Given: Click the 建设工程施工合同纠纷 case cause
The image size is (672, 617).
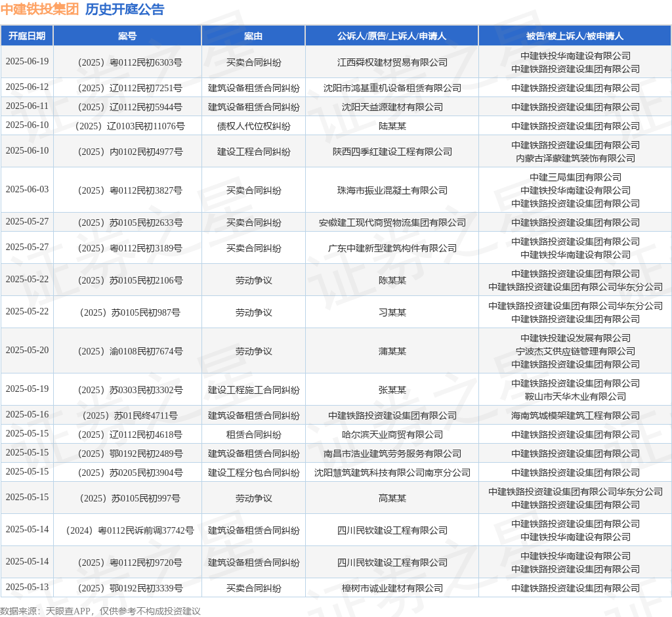Looking at the screenshot, I should coord(253,390).
